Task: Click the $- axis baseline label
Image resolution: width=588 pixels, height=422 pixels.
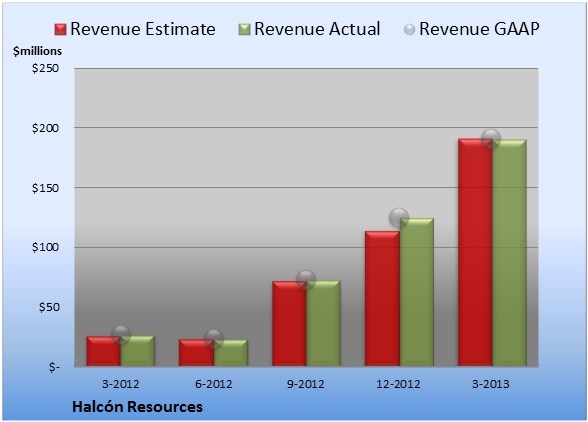Action: pos(54,367)
